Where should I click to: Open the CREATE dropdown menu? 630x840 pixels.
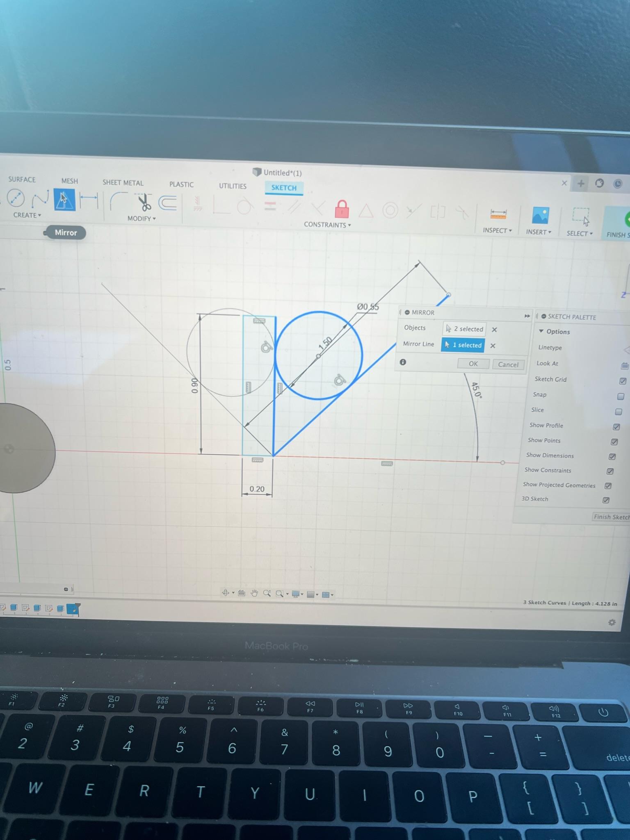(x=27, y=215)
